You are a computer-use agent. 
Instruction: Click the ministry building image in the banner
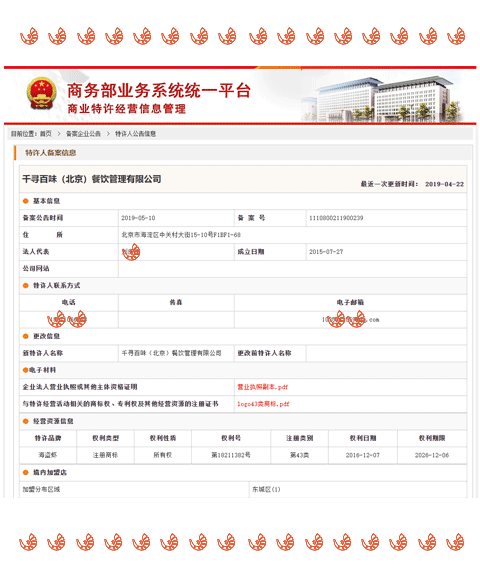381,99
